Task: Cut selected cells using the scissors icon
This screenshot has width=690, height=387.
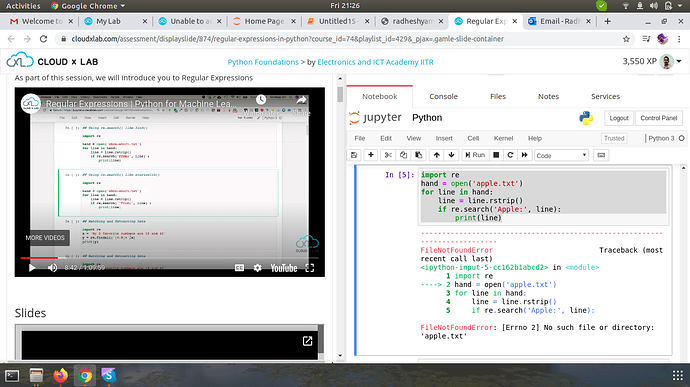Action: pyautogui.click(x=388, y=155)
